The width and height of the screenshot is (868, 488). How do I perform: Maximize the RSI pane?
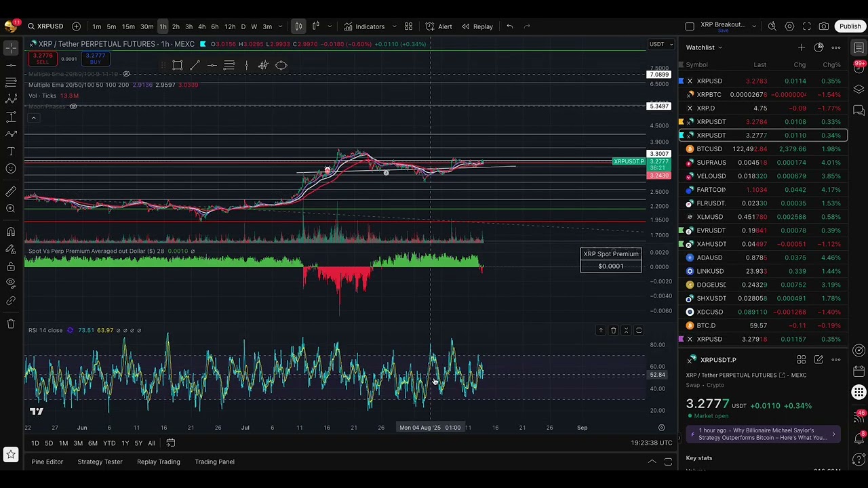coord(639,330)
